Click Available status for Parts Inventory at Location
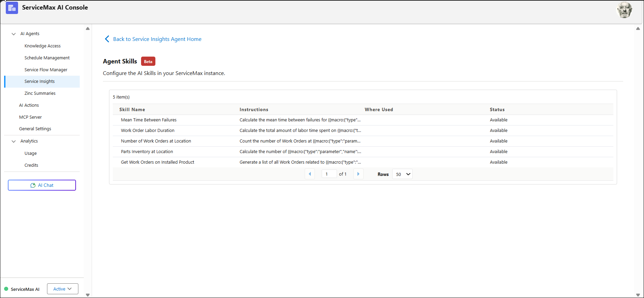Screen dimensions: 644x298 (499, 151)
